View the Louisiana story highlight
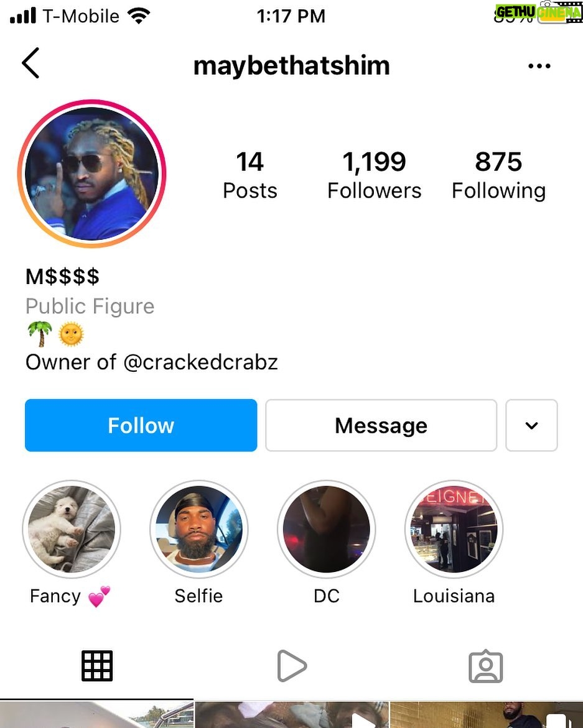This screenshot has width=583, height=728. tap(454, 529)
